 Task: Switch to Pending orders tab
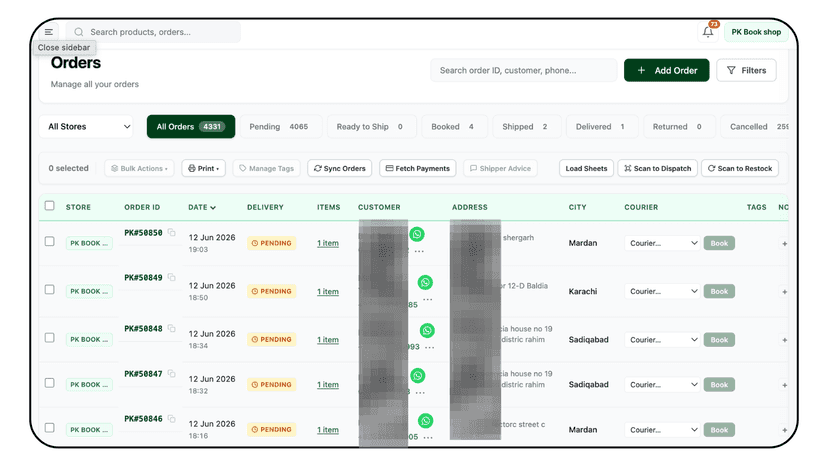click(281, 127)
